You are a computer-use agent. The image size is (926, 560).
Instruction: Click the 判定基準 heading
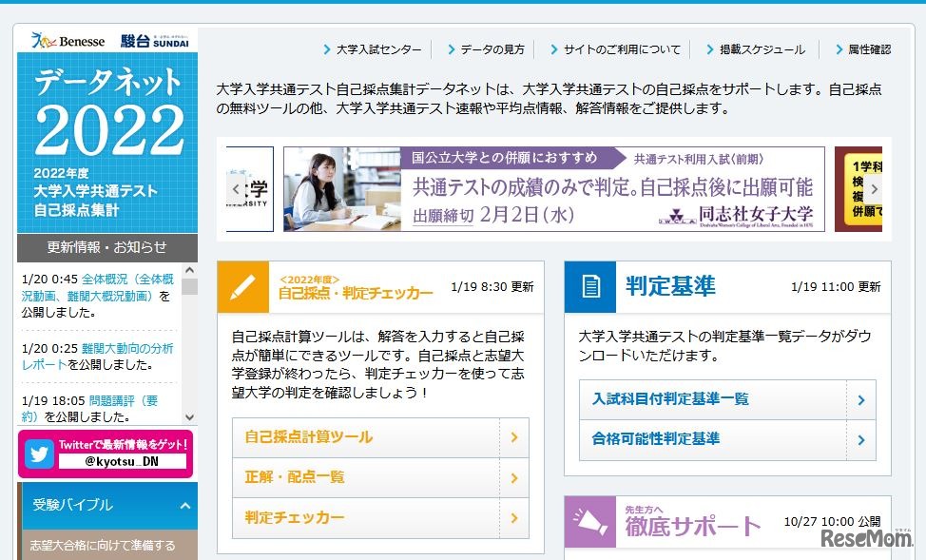click(671, 286)
